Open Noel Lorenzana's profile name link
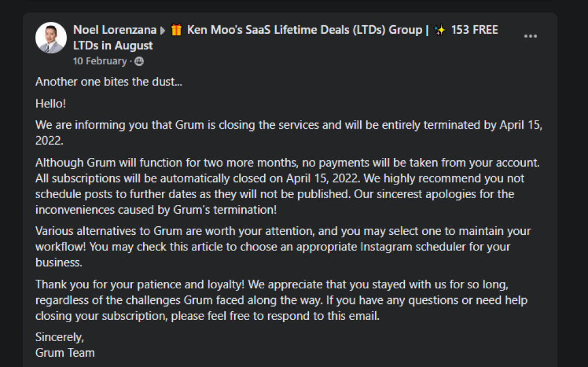This screenshot has height=367, width=588. click(115, 30)
